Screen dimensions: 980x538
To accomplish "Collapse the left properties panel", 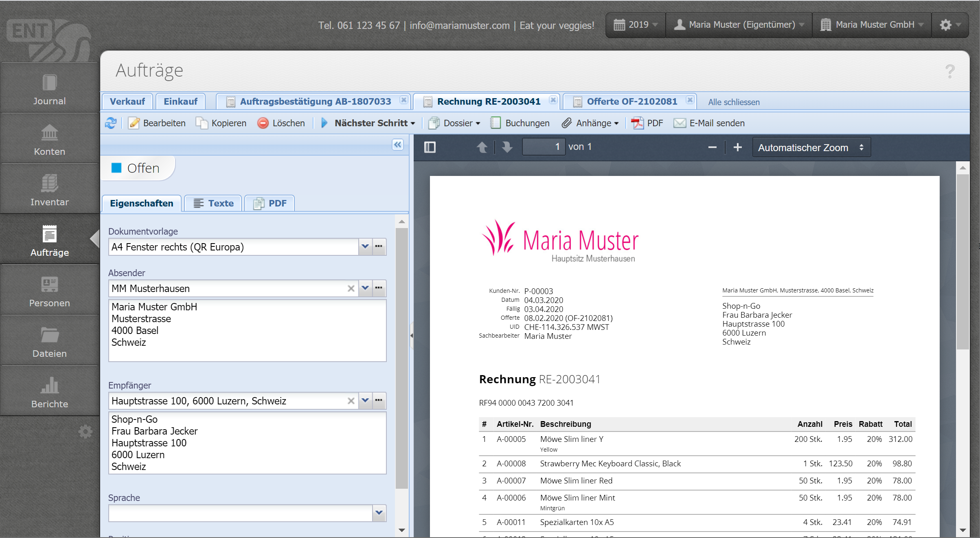I will tap(398, 145).
